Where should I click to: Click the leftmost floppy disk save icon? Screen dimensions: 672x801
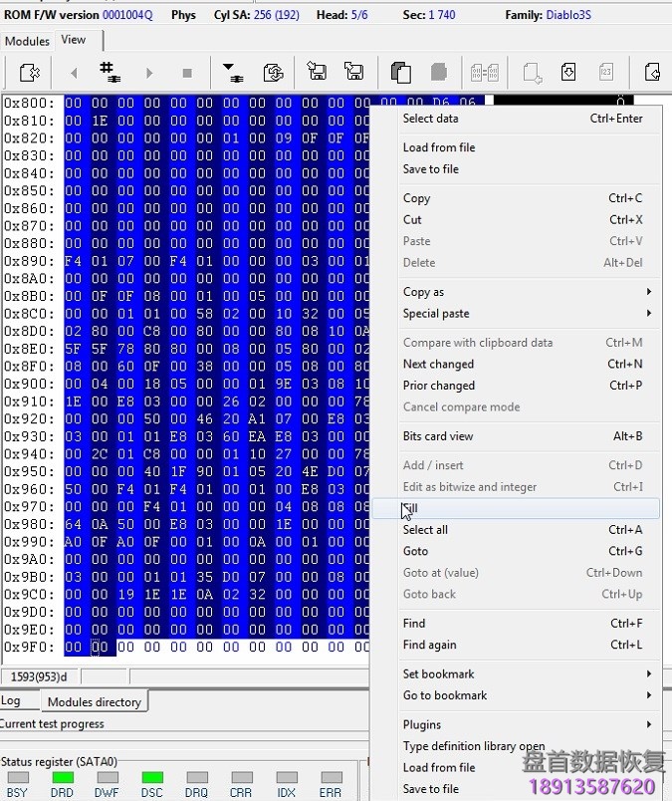point(317,73)
